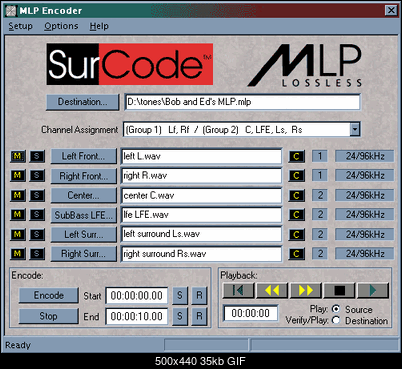Click the Ready status bar text
402x369 pixels.
pos(18,345)
